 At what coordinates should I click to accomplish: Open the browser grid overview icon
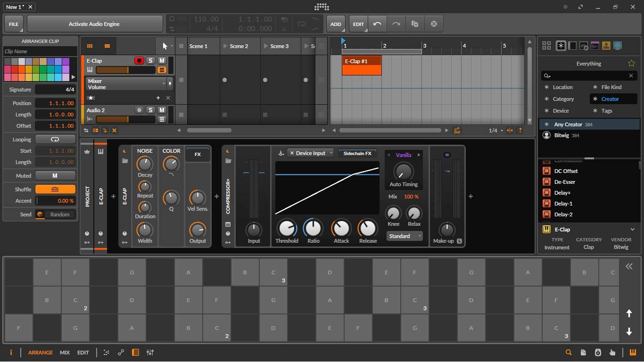[x=546, y=46]
